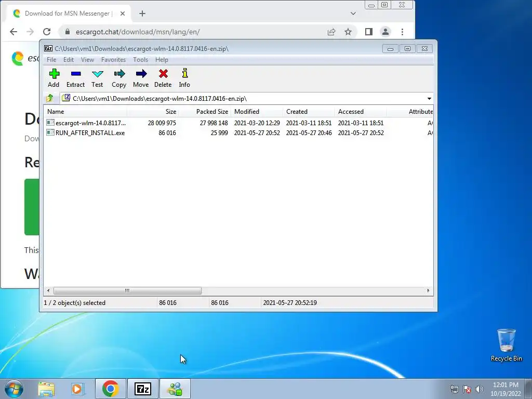The width and height of the screenshot is (532, 399).
Task: Go up one folder level in 7-Zip
Action: pos(50,98)
